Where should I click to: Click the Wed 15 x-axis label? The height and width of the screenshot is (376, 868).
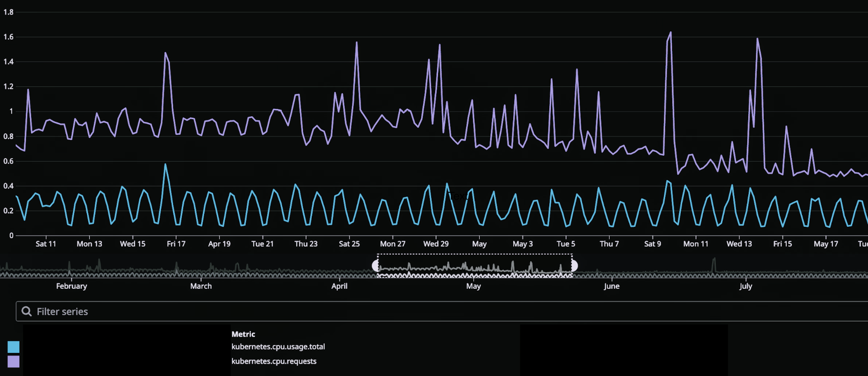click(133, 244)
